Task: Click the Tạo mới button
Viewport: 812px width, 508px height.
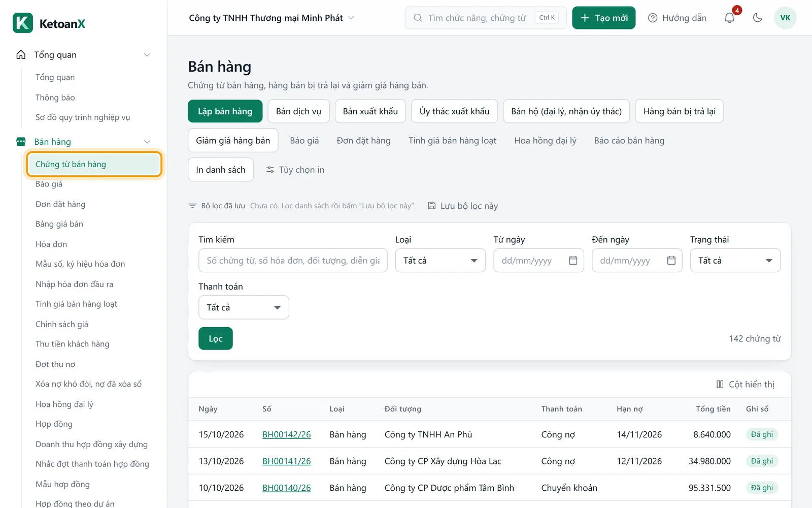Action: (x=604, y=18)
